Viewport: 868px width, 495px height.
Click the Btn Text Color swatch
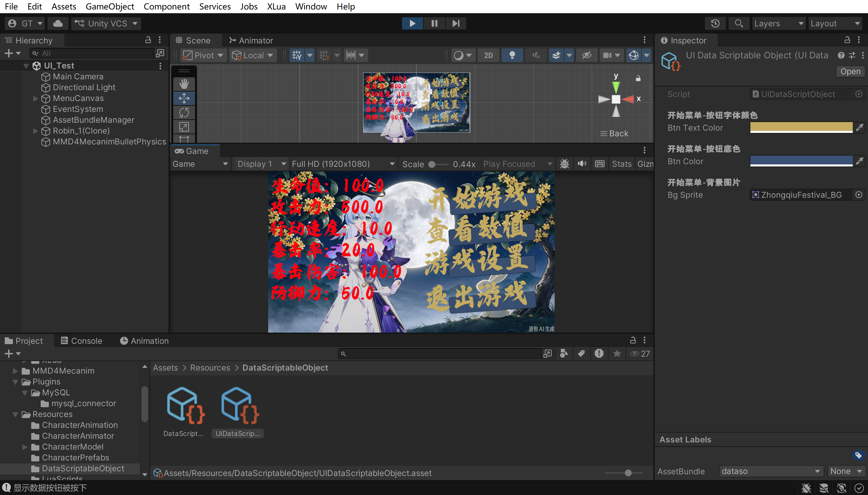tap(801, 127)
